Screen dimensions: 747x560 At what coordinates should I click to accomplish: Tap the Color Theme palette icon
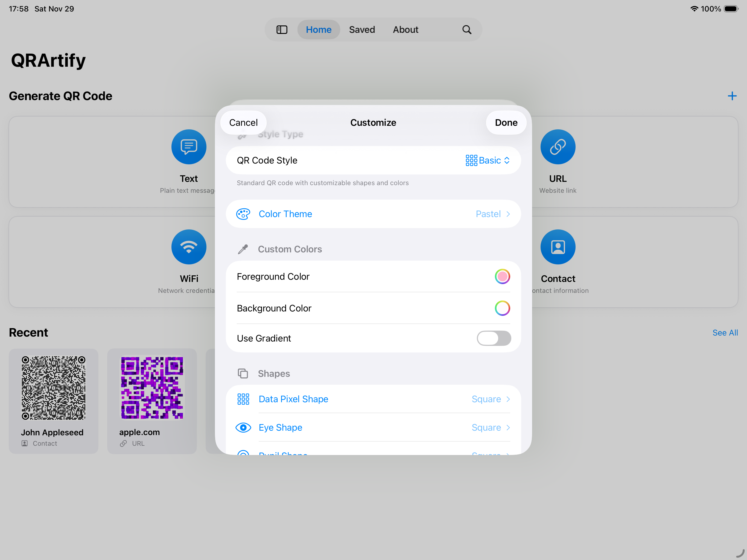243,214
